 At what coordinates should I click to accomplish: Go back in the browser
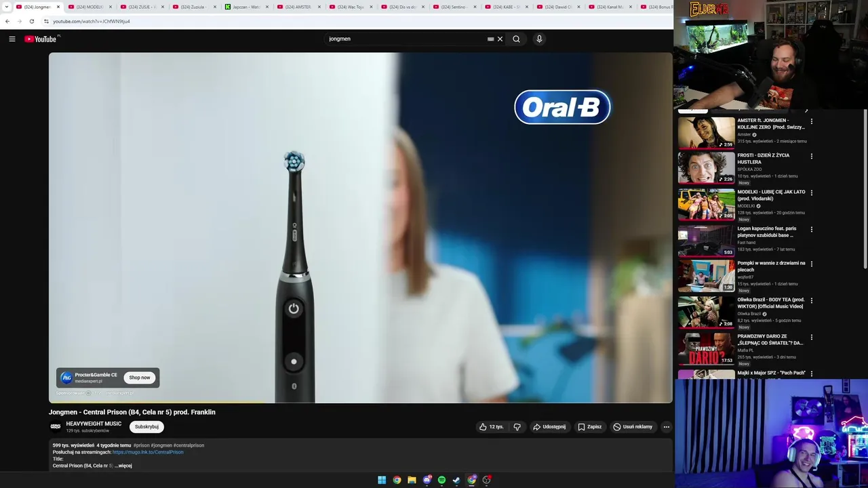tap(7, 21)
